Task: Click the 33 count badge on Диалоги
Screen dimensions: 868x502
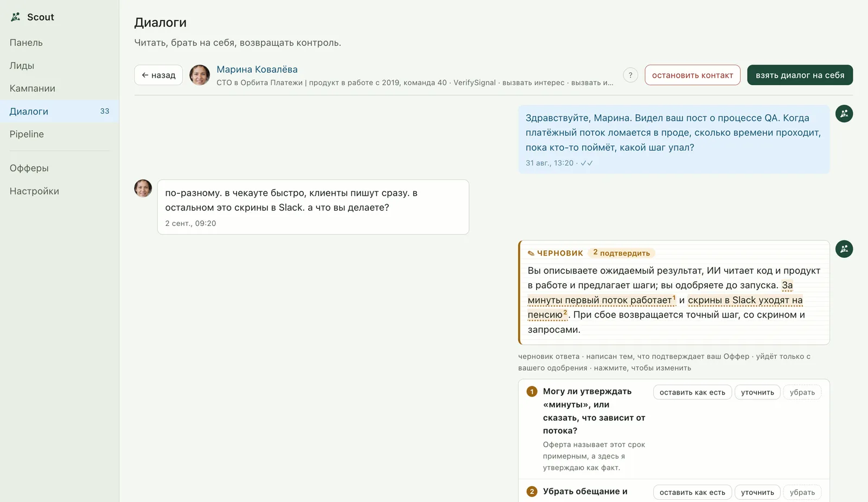Action: pos(105,111)
